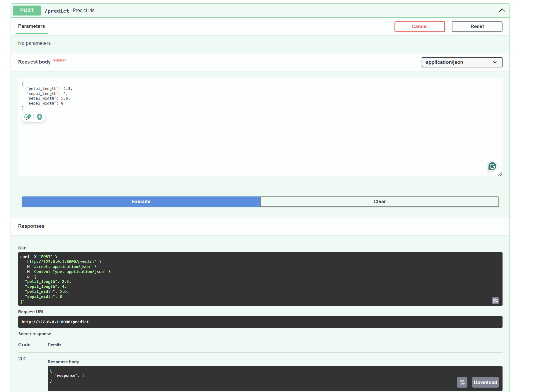Click the magic pencil AI writing icon
Image resolution: width=557 pixels, height=392 pixels.
(28, 117)
